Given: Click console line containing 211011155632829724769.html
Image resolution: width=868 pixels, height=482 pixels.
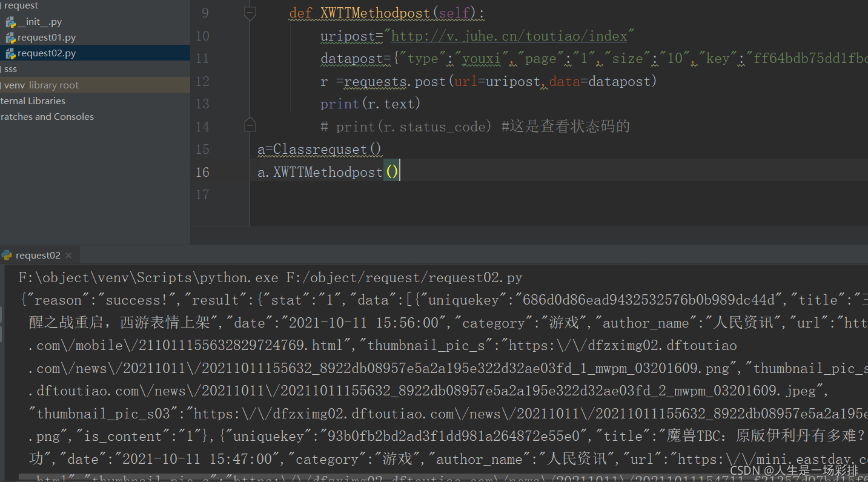Looking at the screenshot, I should click(383, 345).
